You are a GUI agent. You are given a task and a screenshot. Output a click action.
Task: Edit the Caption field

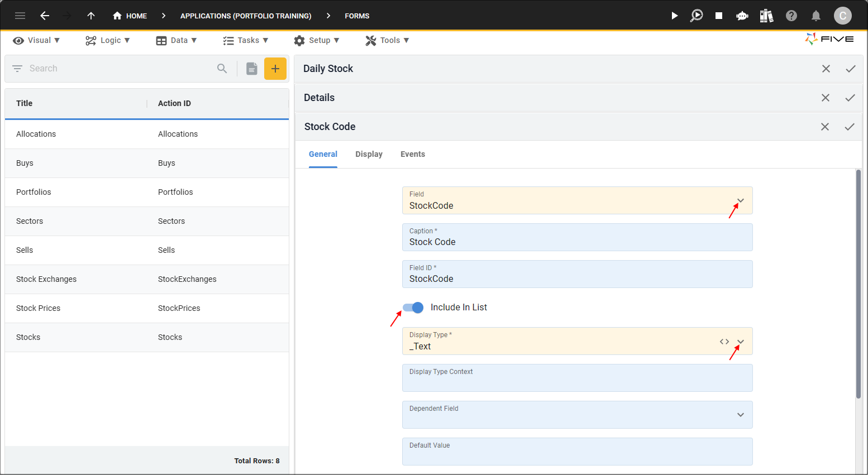pyautogui.click(x=578, y=237)
